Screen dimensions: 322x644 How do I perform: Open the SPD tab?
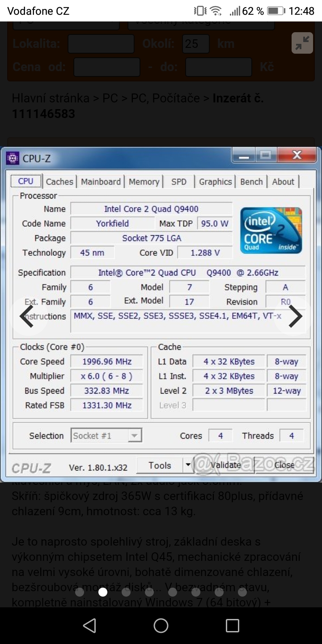[x=179, y=182]
